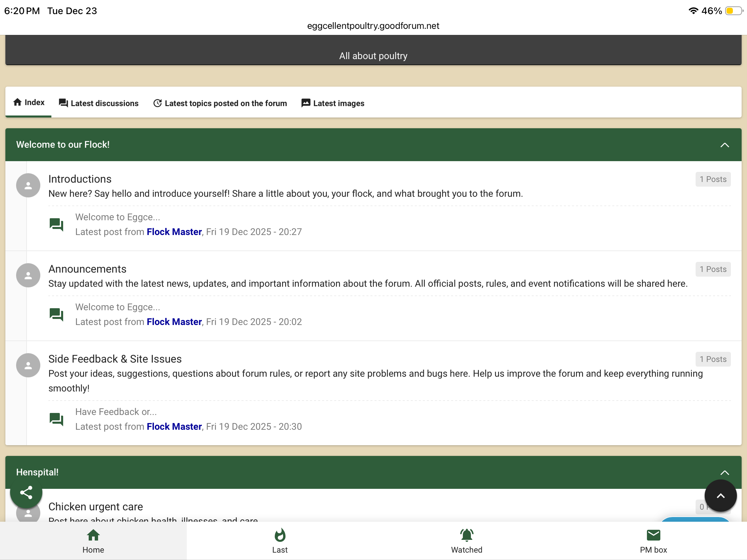747x560 pixels.
Task: Click Side Feedback latest post chat icon
Action: [x=56, y=419]
